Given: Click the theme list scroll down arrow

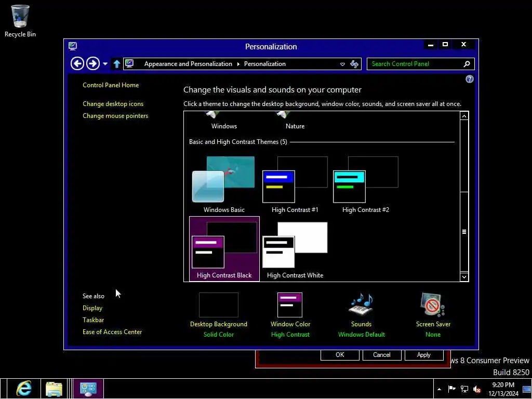Looking at the screenshot, I should click(x=464, y=277).
